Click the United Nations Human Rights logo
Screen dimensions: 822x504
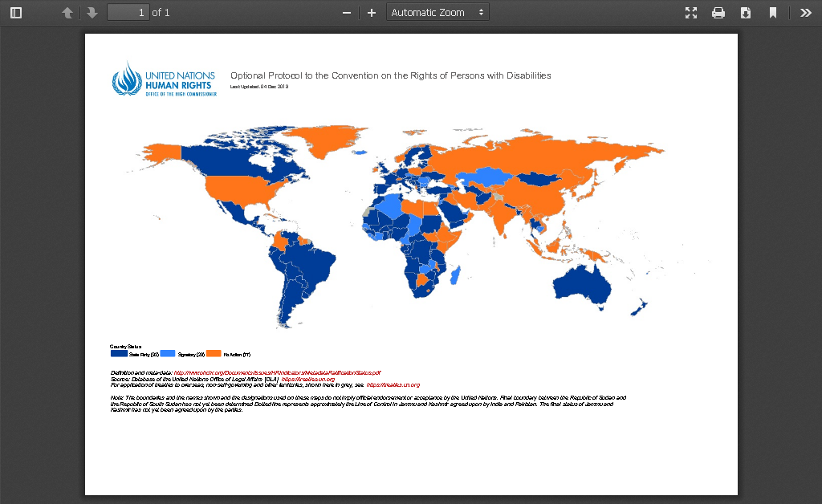coord(164,79)
